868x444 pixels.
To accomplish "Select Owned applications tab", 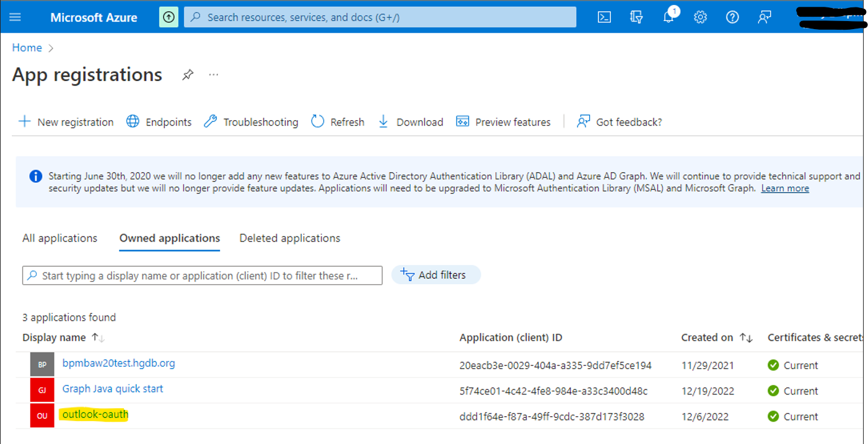I will (x=170, y=238).
